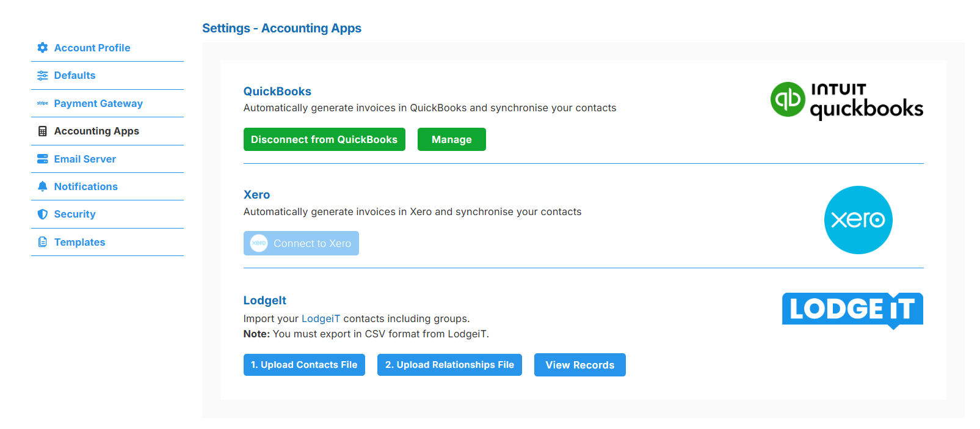The width and height of the screenshot is (980, 429).
Task: Click the LodgeiT logo image
Action: click(x=852, y=310)
